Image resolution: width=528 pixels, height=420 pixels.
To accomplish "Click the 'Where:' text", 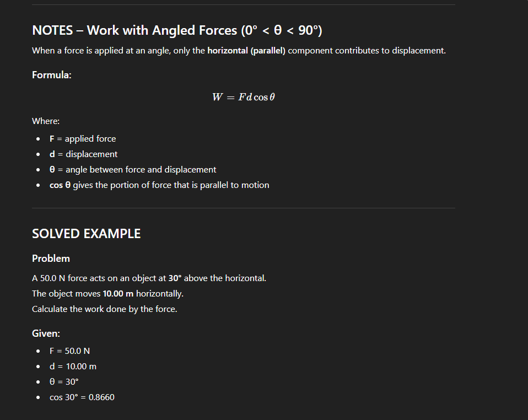I will [x=46, y=121].
